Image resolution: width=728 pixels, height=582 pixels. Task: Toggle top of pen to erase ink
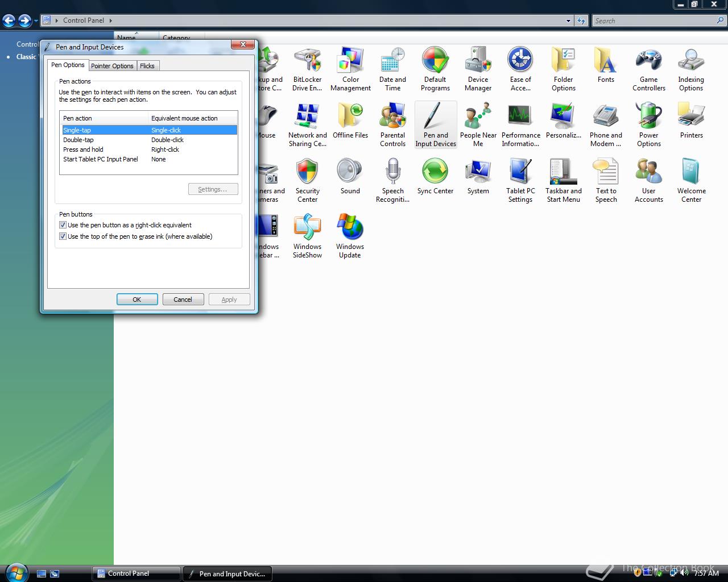tap(63, 236)
